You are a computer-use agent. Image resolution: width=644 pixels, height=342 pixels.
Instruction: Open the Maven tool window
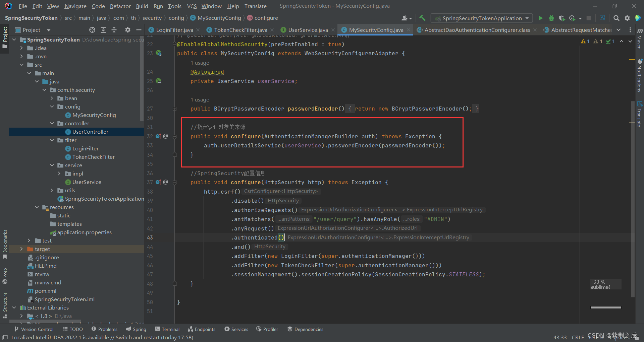(x=640, y=39)
